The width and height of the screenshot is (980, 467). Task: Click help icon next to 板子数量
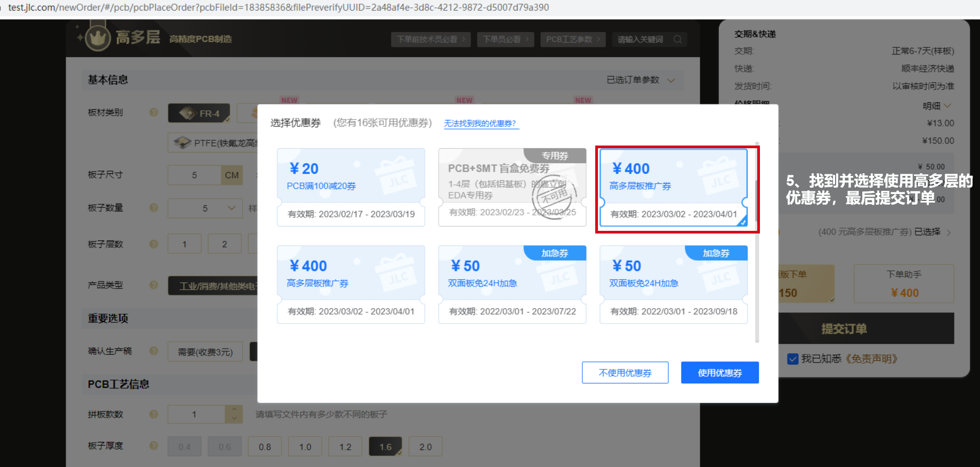click(x=153, y=208)
